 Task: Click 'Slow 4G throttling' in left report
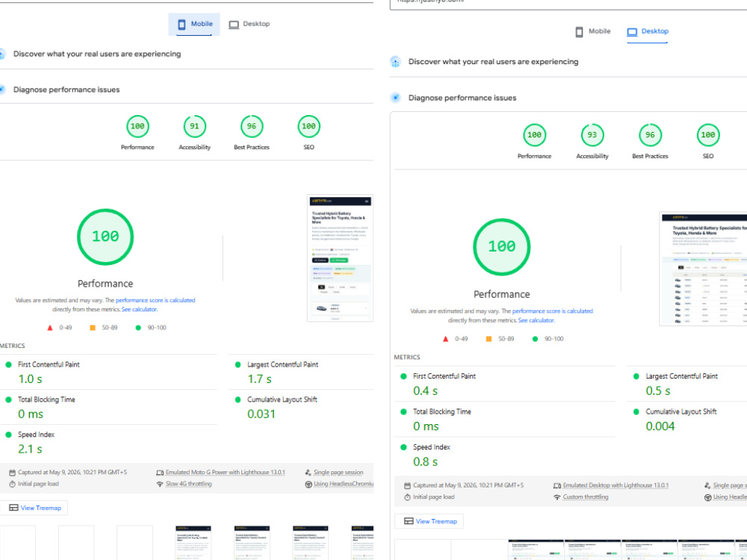point(189,484)
